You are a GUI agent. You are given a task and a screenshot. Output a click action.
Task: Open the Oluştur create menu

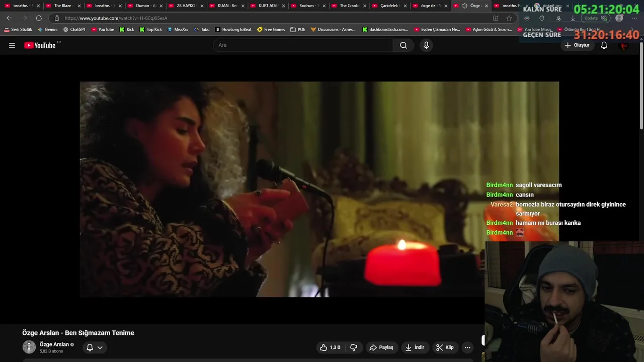click(577, 45)
